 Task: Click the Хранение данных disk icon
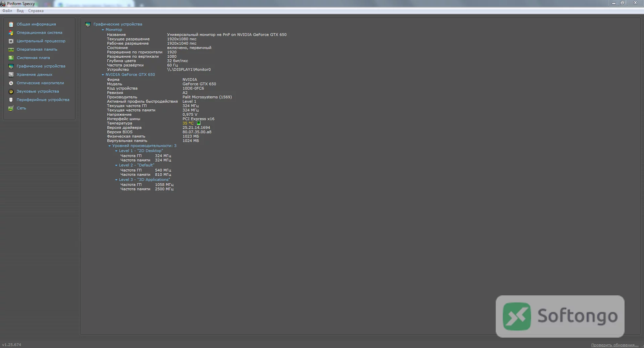click(x=11, y=75)
